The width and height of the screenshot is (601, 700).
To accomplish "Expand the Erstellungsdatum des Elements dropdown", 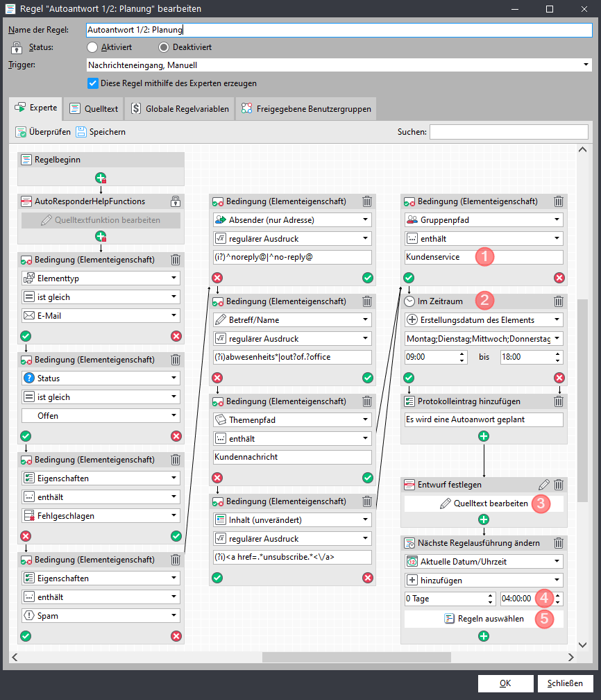I will 484,319.
